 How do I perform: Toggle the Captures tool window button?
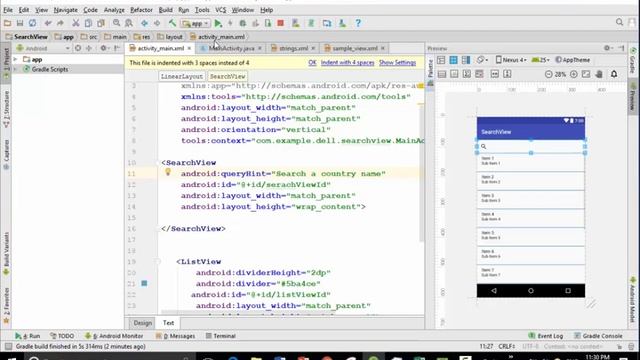6,154
